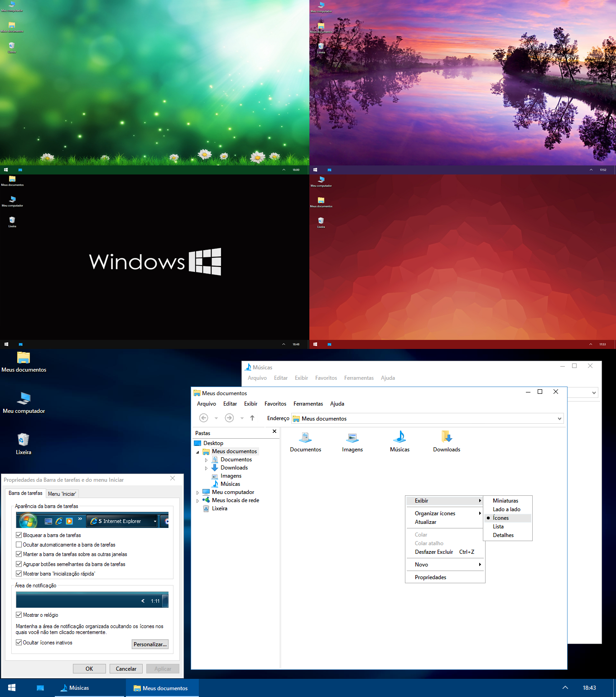616x697 pixels.
Task: Click Start button on green desktop taskbar
Action: click(6, 170)
